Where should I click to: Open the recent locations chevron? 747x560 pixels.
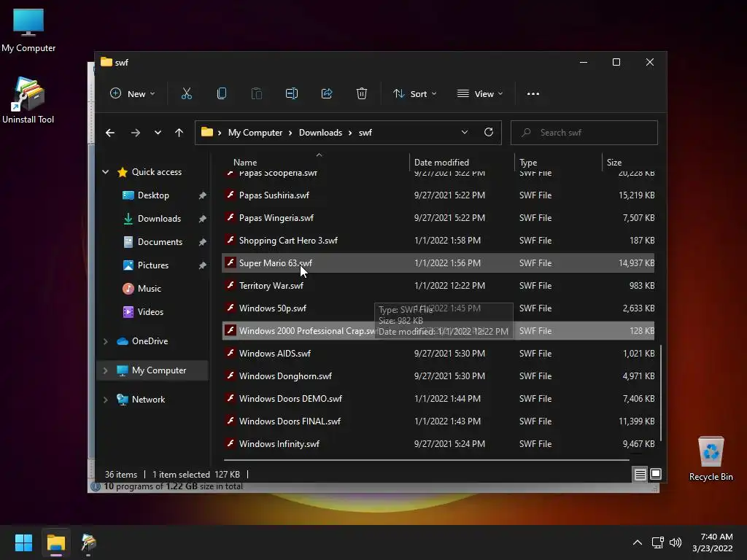click(158, 133)
